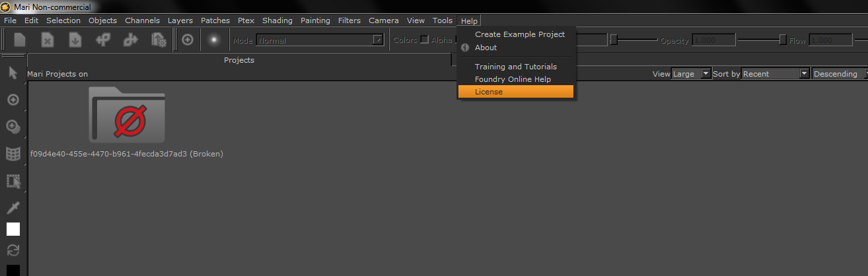
Task: Open the black background color swatch
Action: [13, 270]
